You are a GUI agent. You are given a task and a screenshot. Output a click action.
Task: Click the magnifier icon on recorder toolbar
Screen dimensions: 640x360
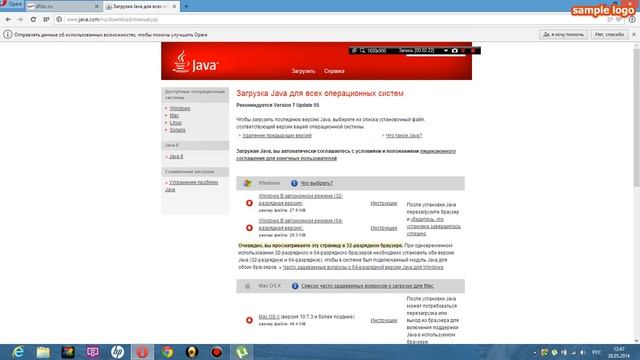coord(362,51)
